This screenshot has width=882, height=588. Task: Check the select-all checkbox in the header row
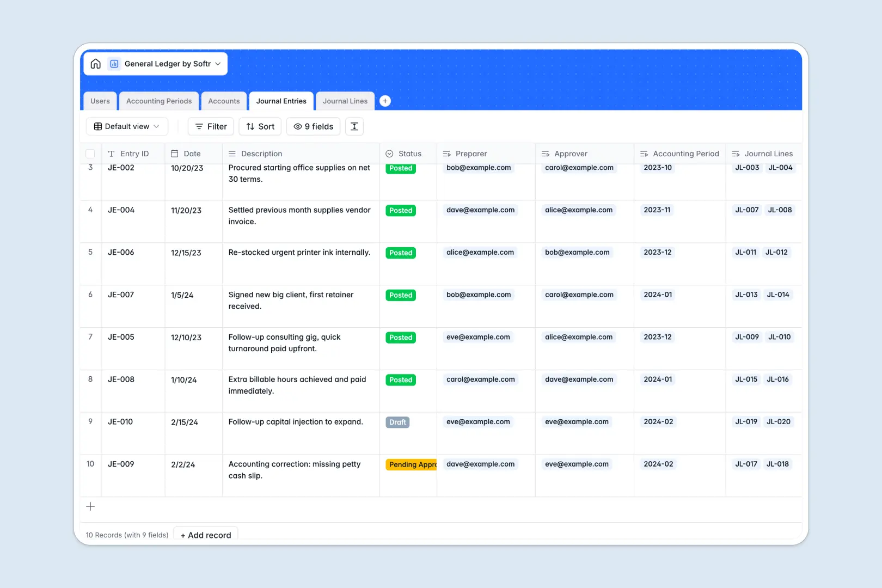pyautogui.click(x=90, y=154)
